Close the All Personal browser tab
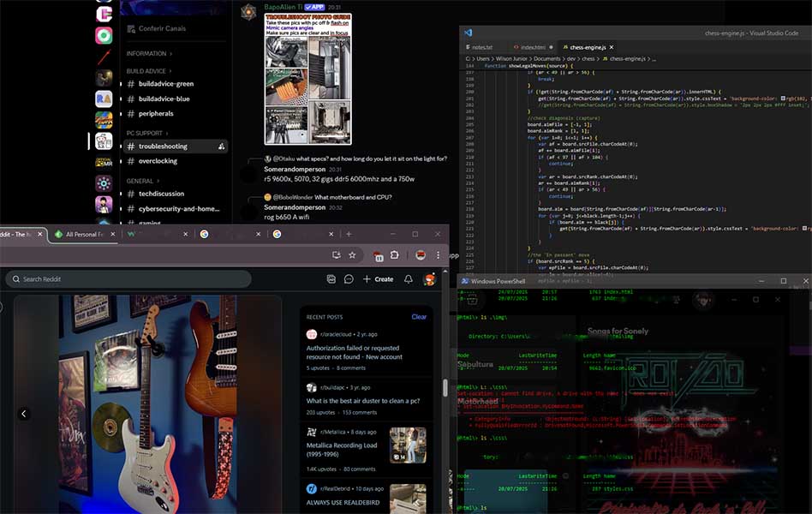This screenshot has width=812, height=514. (113, 235)
